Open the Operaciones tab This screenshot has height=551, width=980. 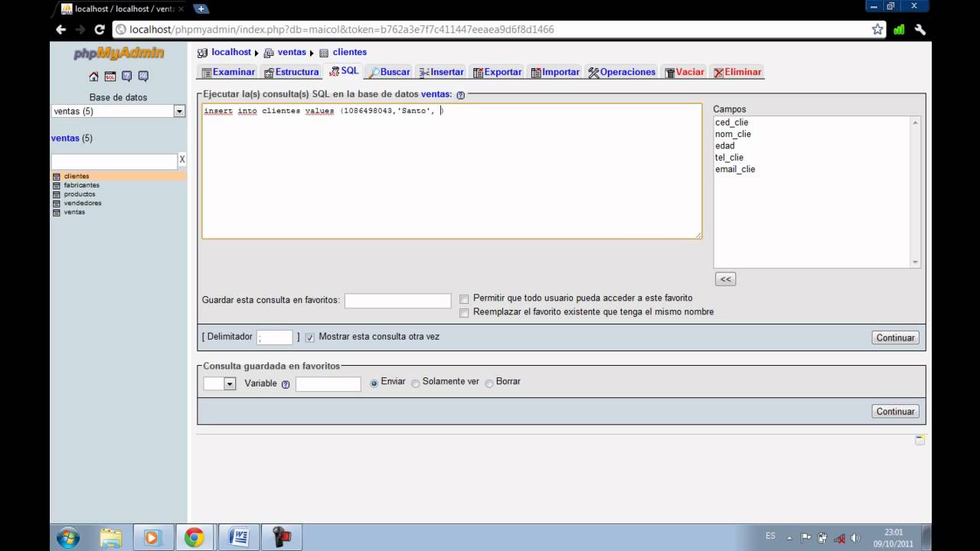click(622, 72)
